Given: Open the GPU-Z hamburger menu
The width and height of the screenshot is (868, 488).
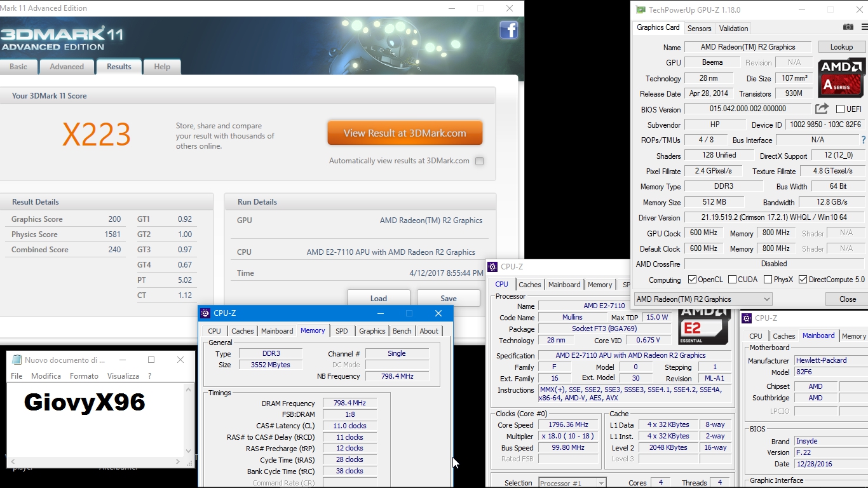Looking at the screenshot, I should 864,27.
